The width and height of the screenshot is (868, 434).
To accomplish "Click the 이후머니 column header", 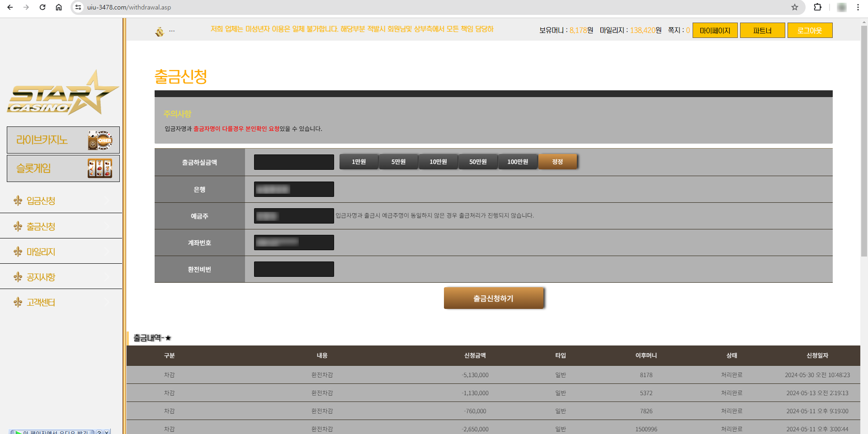I will (x=646, y=355).
